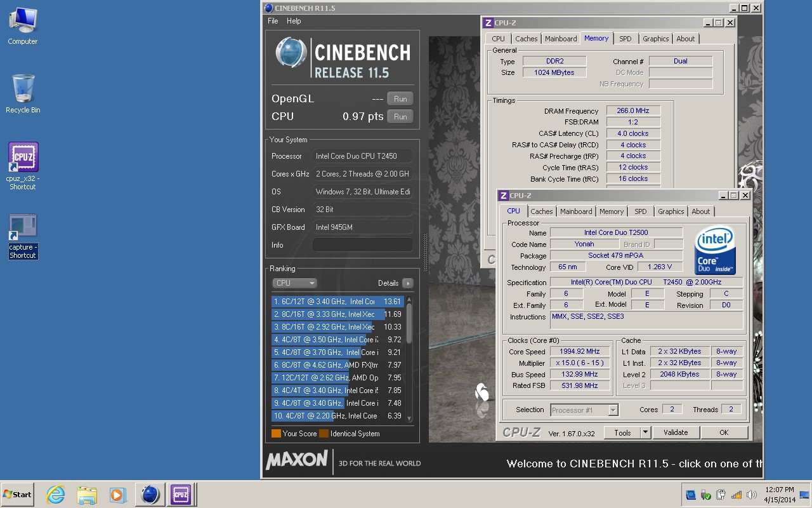Select Mainboard tab in back CPU-Z window
Viewport: 812px width, 508px height.
click(x=561, y=39)
